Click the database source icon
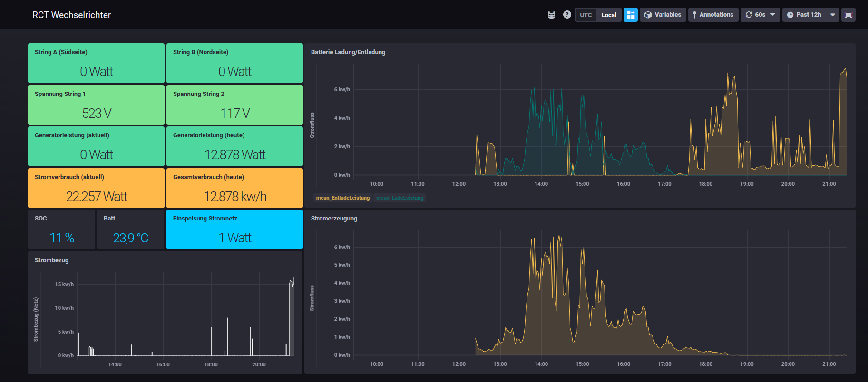 (551, 15)
